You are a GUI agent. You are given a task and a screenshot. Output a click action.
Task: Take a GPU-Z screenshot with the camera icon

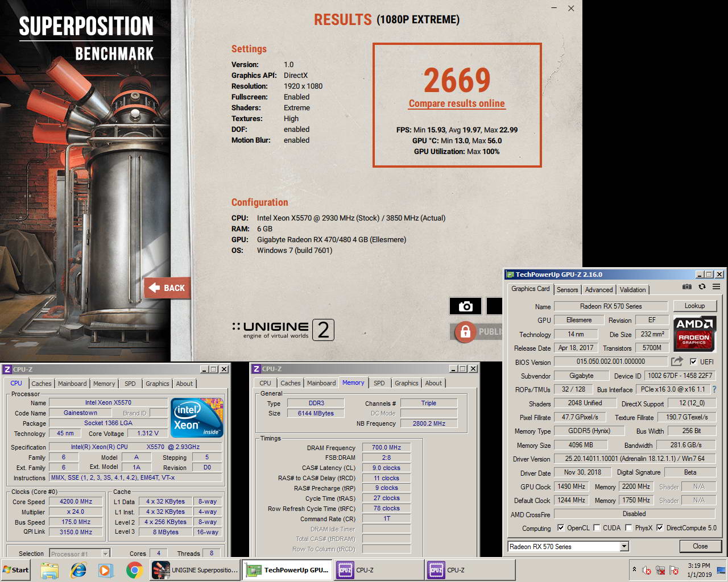[x=687, y=287]
